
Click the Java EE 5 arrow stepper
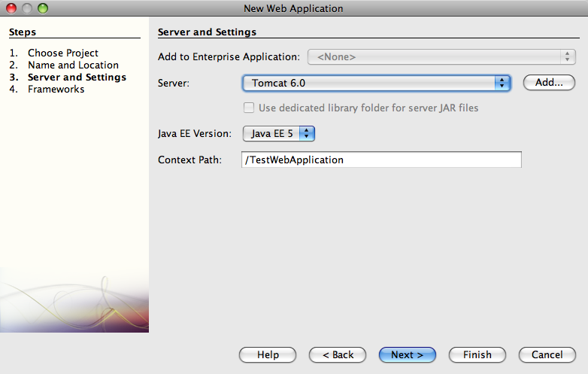tap(307, 133)
